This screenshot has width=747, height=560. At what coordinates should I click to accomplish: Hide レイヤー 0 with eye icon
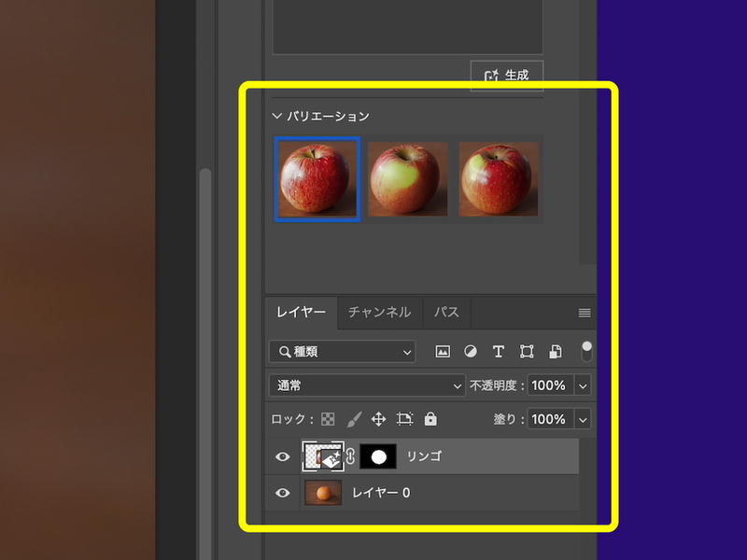tap(283, 493)
